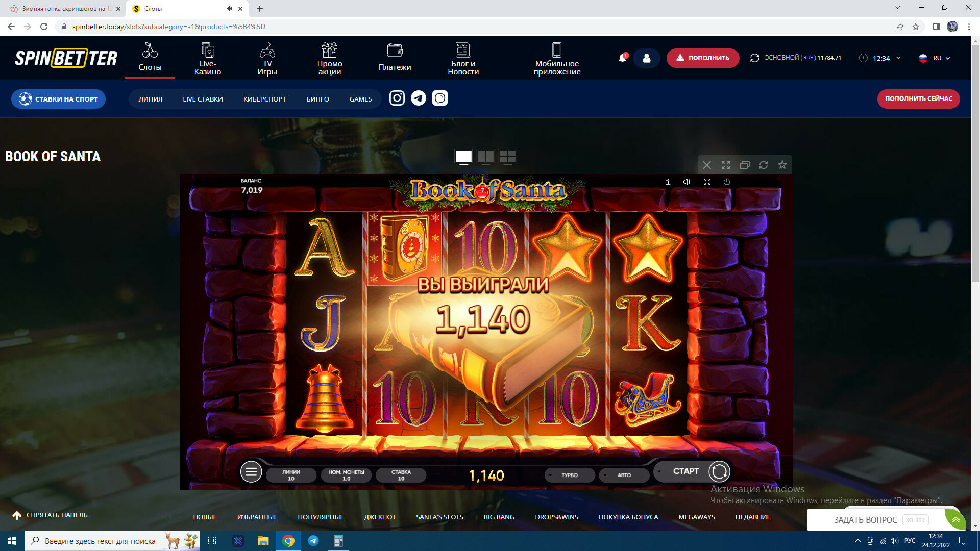Open the Live-Казино menu item
This screenshot has height=551, width=980.
click(207, 59)
